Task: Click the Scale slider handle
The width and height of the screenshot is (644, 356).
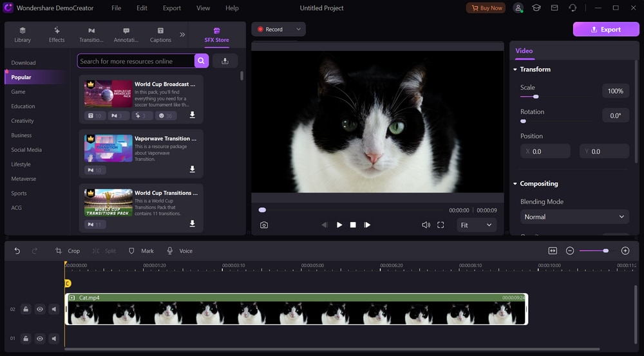Action: click(x=536, y=97)
